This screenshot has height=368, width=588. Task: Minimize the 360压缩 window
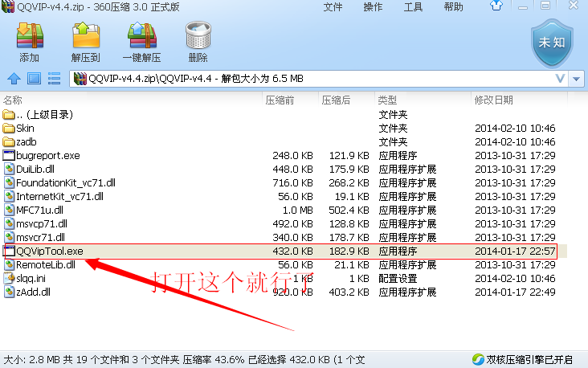(523, 6)
